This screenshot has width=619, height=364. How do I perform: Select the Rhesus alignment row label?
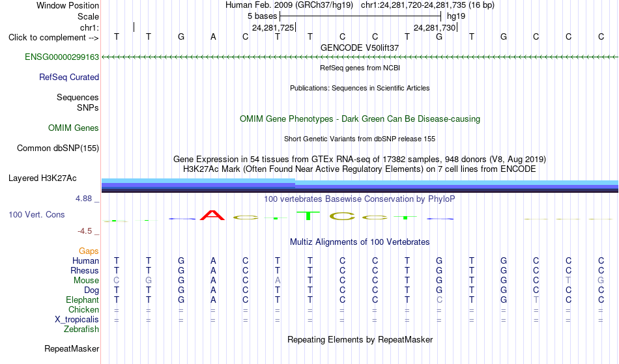(85, 270)
